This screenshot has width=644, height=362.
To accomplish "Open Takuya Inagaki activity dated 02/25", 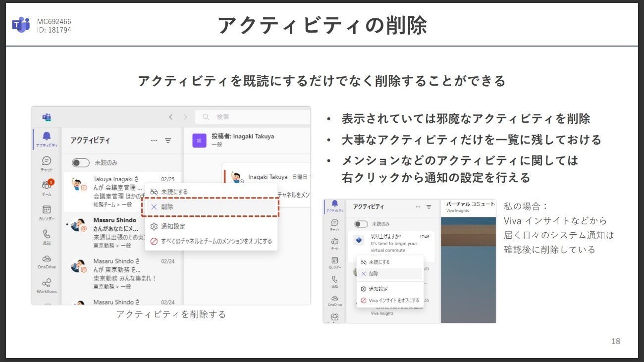I will (x=122, y=192).
